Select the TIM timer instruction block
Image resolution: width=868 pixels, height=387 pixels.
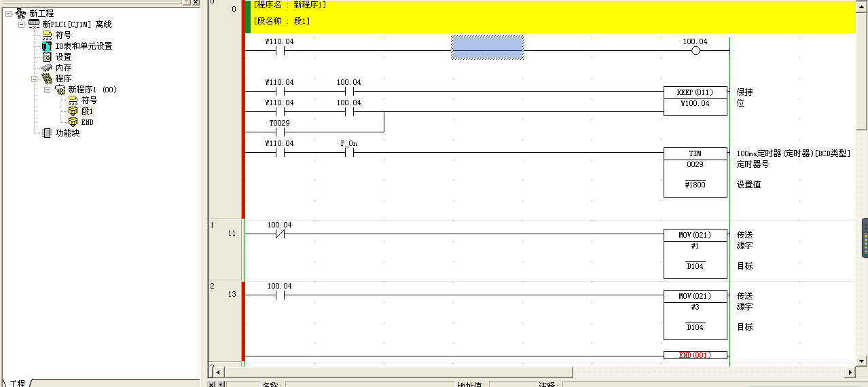tap(695, 172)
